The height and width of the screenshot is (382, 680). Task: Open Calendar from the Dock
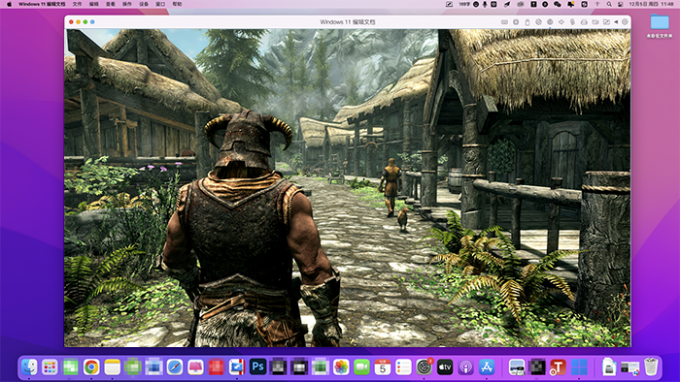pos(382,367)
